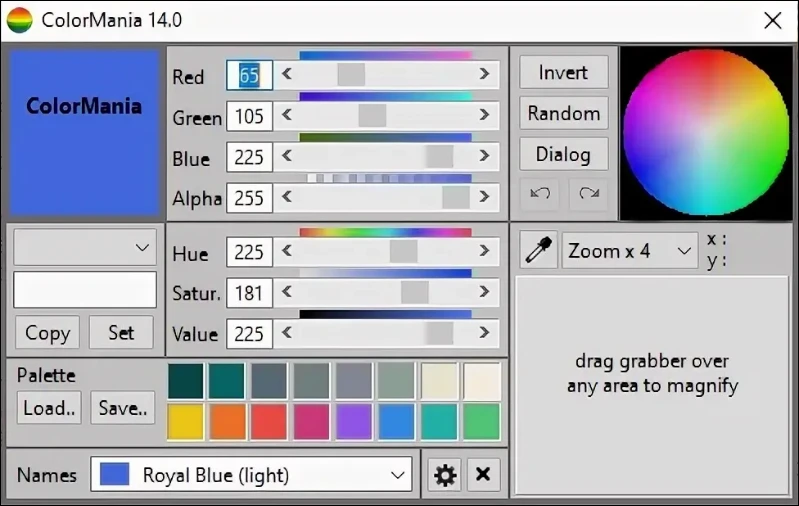This screenshot has height=506, width=799.
Task: Select the teal green palette swatch
Action: click(226, 381)
